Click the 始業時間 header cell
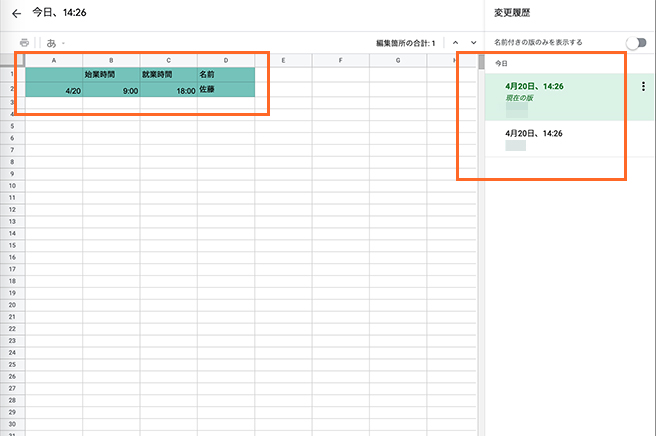The width and height of the screenshot is (656, 436). pos(111,74)
